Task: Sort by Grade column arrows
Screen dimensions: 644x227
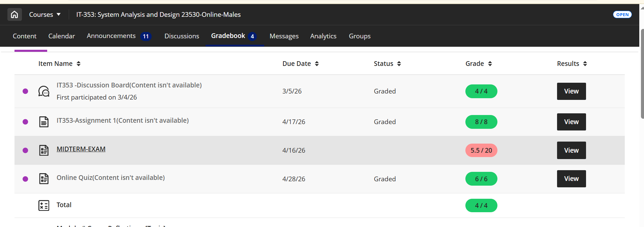Action: (x=490, y=64)
